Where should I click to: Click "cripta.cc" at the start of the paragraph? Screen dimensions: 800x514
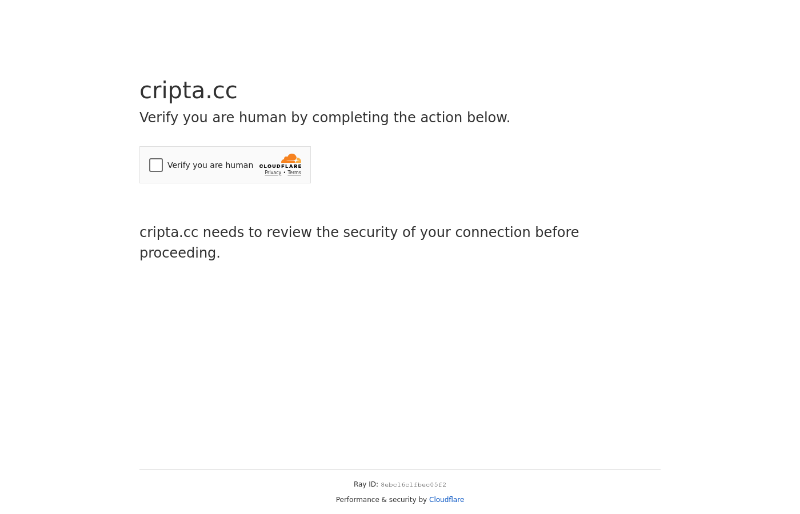coord(168,232)
